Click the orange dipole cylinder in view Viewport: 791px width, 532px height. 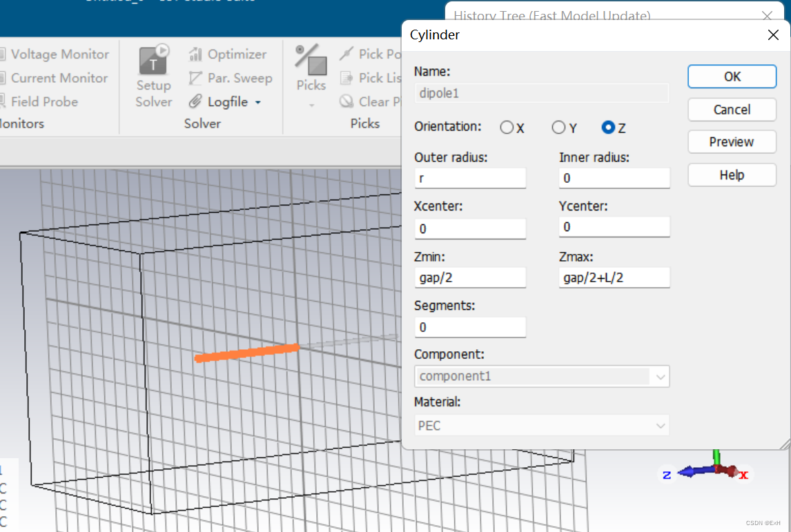coord(247,353)
